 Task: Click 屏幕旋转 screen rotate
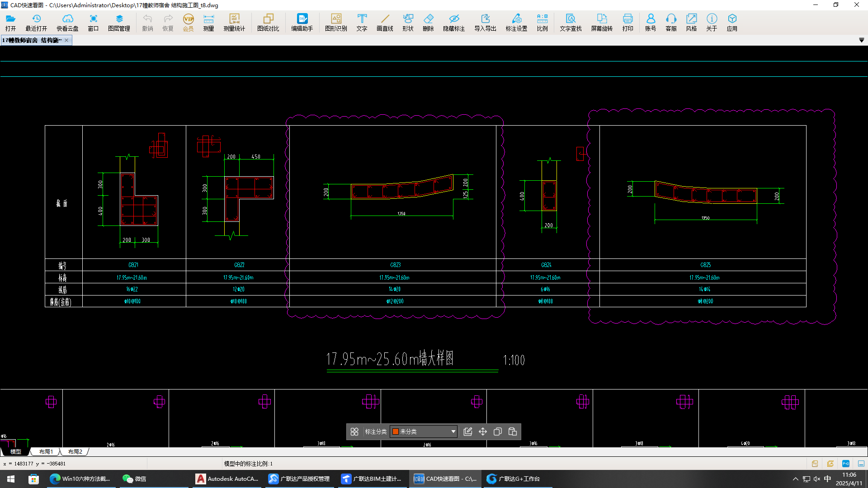click(x=602, y=22)
